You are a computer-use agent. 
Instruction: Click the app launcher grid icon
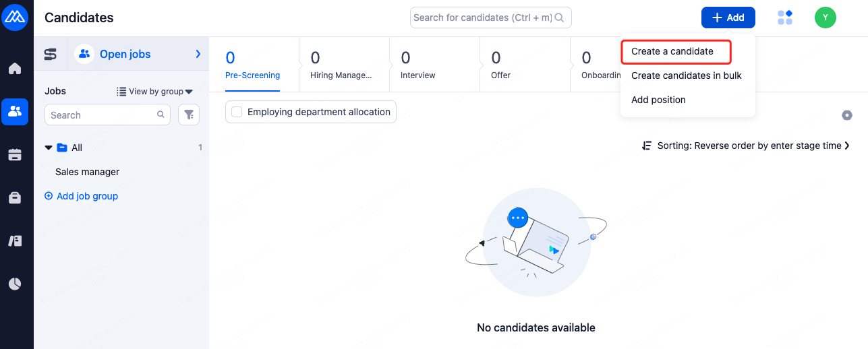click(785, 18)
